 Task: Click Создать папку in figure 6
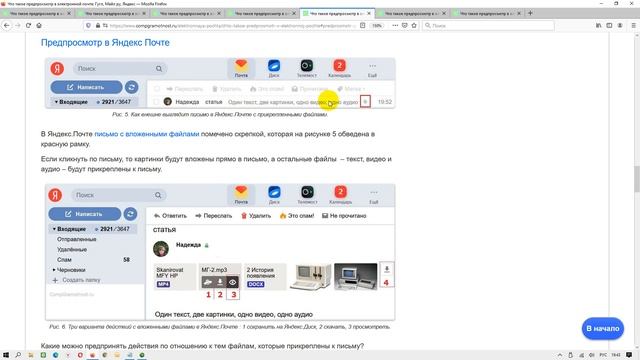click(x=76, y=280)
